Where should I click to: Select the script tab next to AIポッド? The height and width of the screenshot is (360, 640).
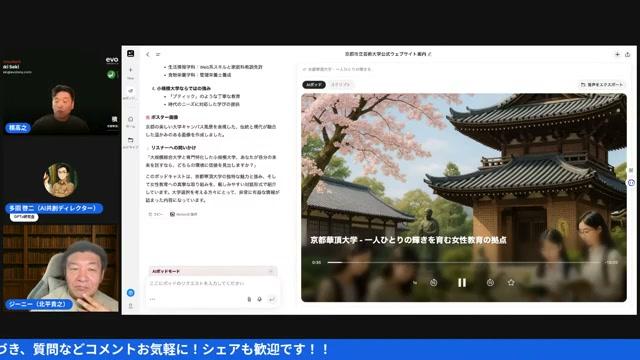pos(341,84)
